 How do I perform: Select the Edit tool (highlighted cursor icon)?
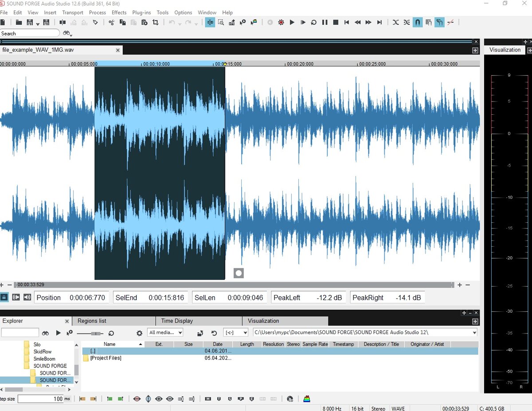click(210, 22)
